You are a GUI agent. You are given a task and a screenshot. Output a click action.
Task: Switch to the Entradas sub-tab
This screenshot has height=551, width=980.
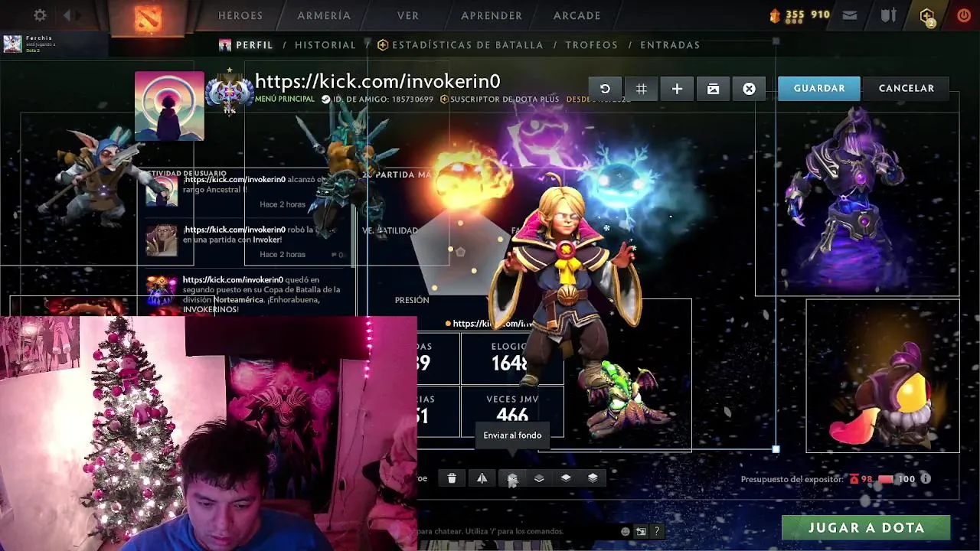671,45
